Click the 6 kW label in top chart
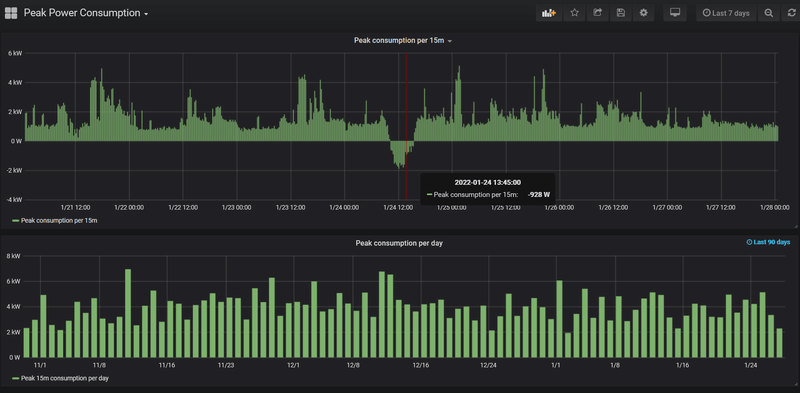This screenshot has height=393, width=800. pos(14,53)
